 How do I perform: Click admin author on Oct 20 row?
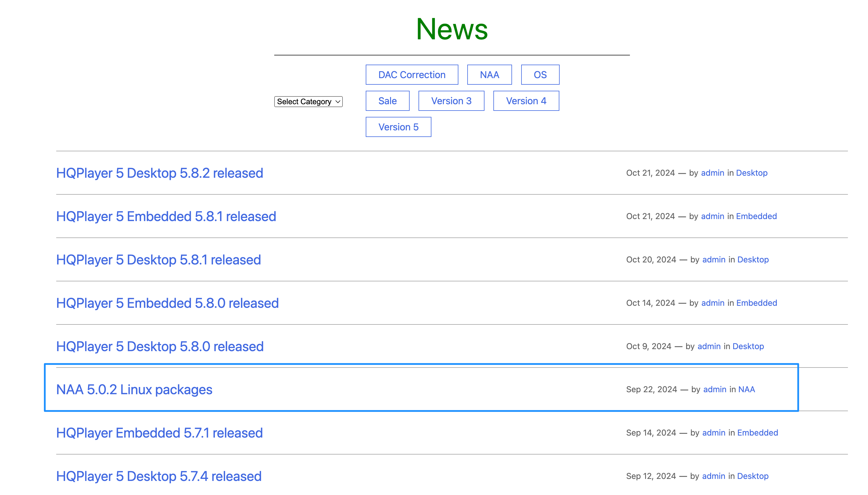tap(714, 259)
